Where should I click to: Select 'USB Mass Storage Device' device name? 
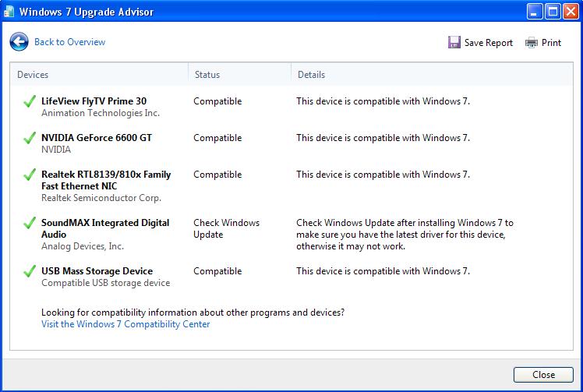[x=97, y=271]
